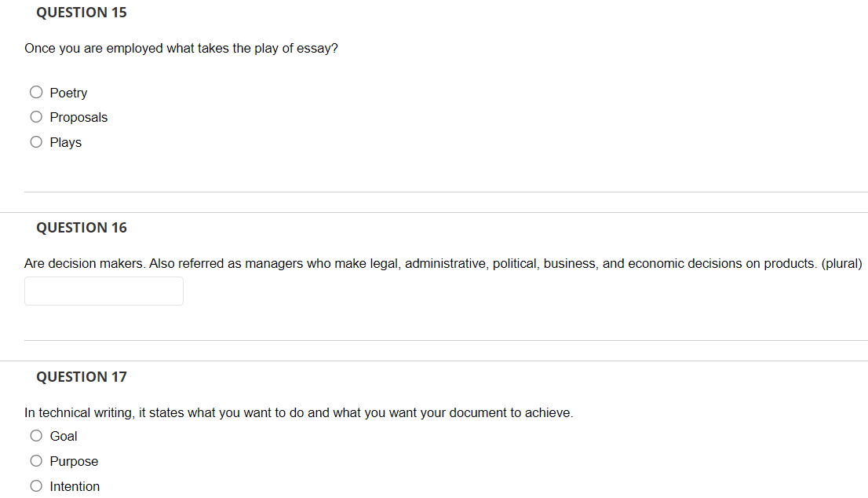
Task: Click the essay question prompt text
Action: pyautogui.click(x=181, y=49)
